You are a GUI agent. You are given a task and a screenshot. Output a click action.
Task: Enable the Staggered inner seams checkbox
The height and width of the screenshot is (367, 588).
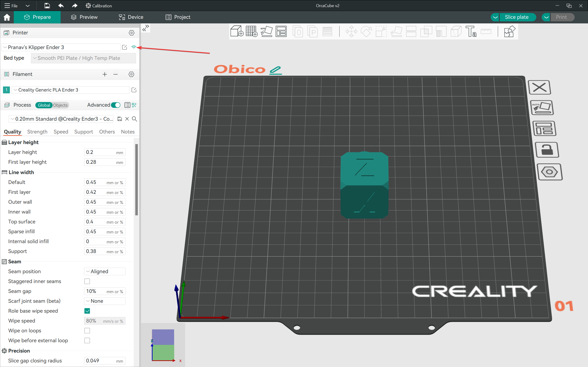[x=87, y=281]
